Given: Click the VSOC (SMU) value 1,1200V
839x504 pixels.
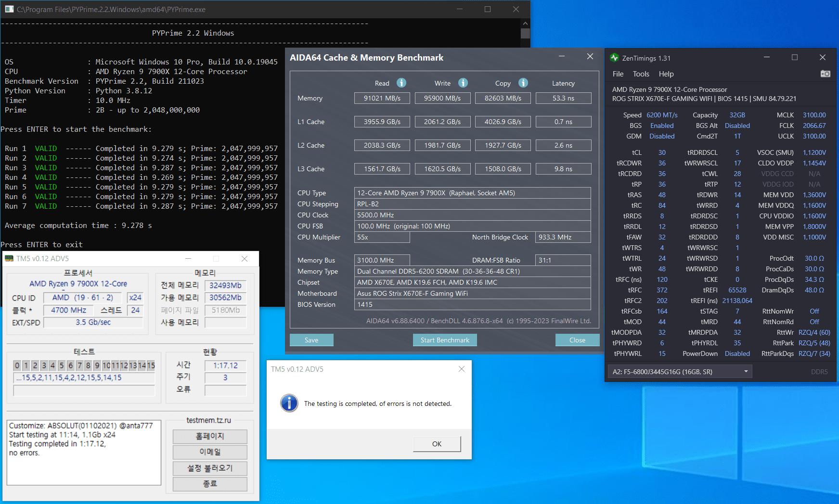Looking at the screenshot, I should [814, 152].
